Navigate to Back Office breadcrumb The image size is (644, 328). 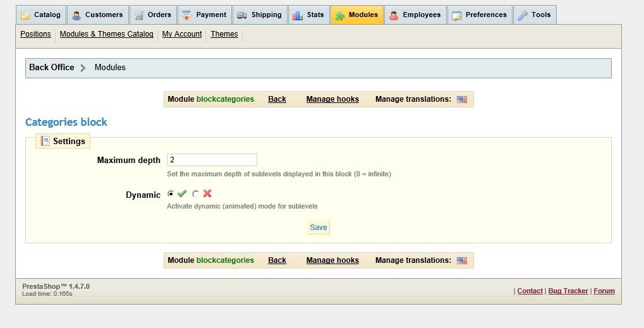(x=51, y=68)
